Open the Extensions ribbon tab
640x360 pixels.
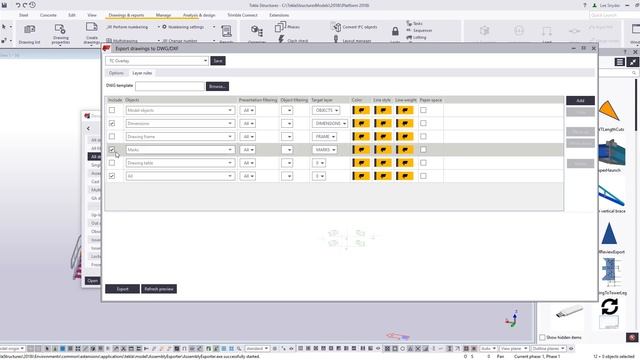tap(279, 15)
